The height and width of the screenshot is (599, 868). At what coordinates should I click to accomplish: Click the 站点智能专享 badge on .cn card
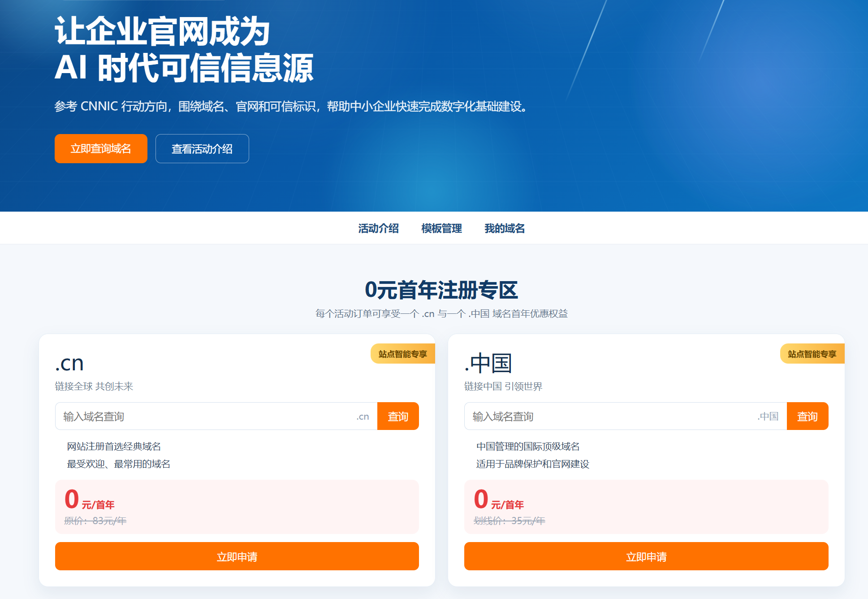403,354
